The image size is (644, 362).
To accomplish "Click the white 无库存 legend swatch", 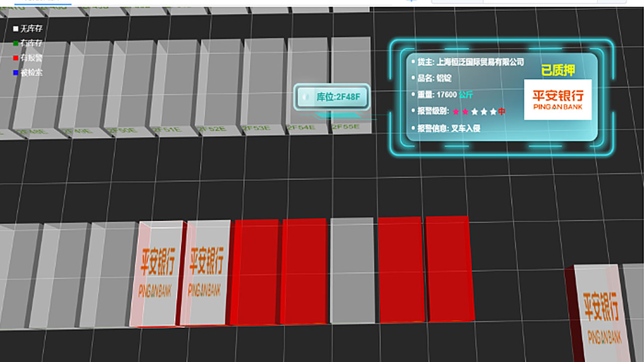I will (x=16, y=29).
